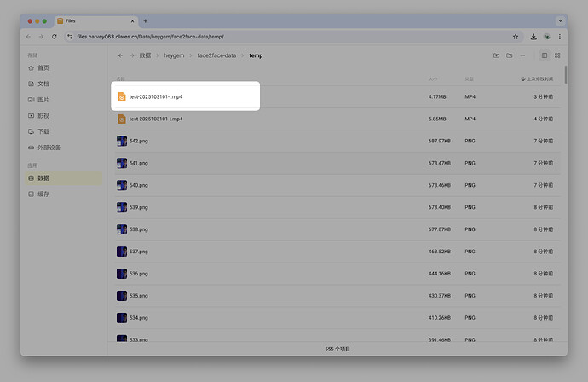Navigate to heygem in breadcrumb
The width and height of the screenshot is (588, 382).
pos(174,55)
